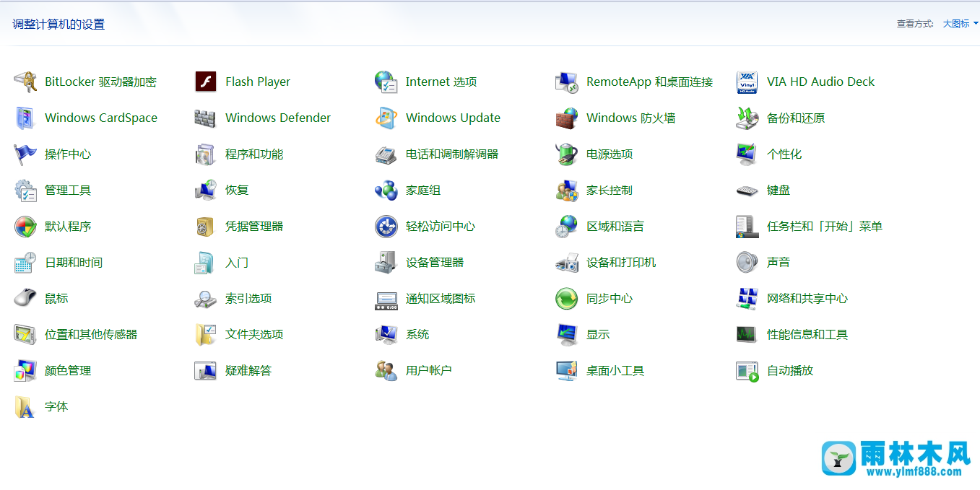
Task: Click the 同步中心 green icon
Action: coord(567,299)
